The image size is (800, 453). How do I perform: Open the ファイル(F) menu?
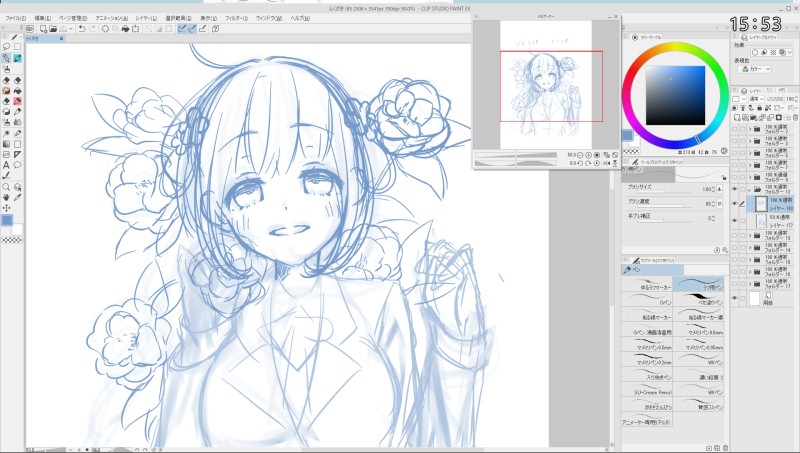click(15, 18)
